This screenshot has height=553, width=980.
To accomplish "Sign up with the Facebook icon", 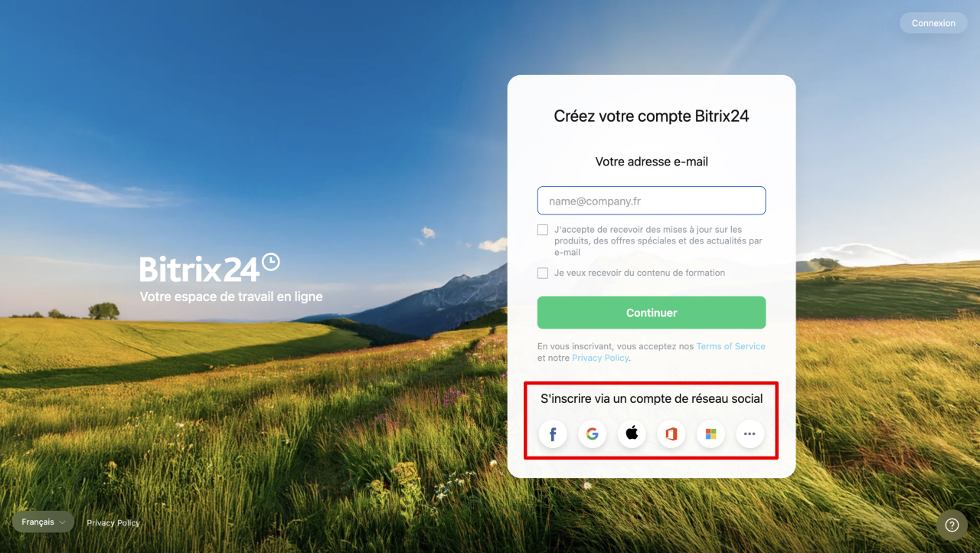I will [x=553, y=434].
